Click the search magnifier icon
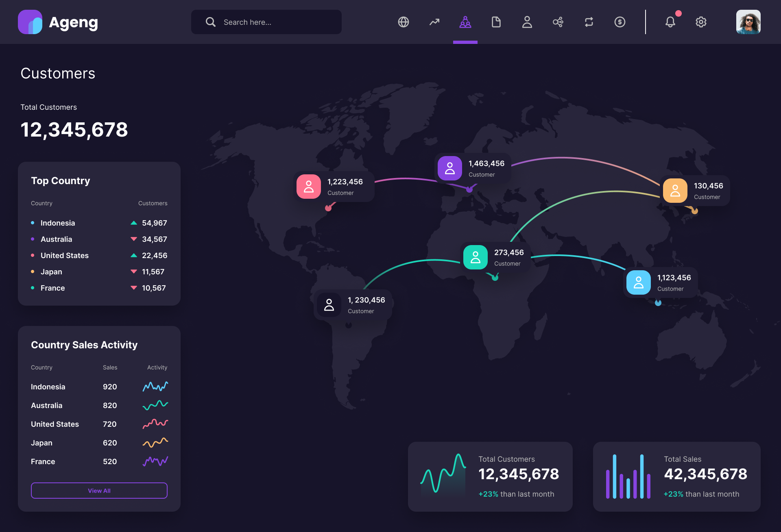This screenshot has height=532, width=781. (x=210, y=22)
